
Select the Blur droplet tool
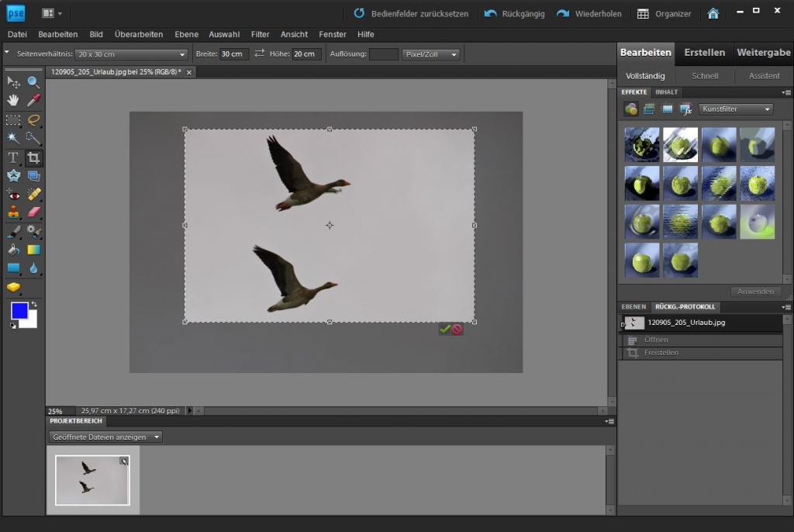[x=33, y=268]
